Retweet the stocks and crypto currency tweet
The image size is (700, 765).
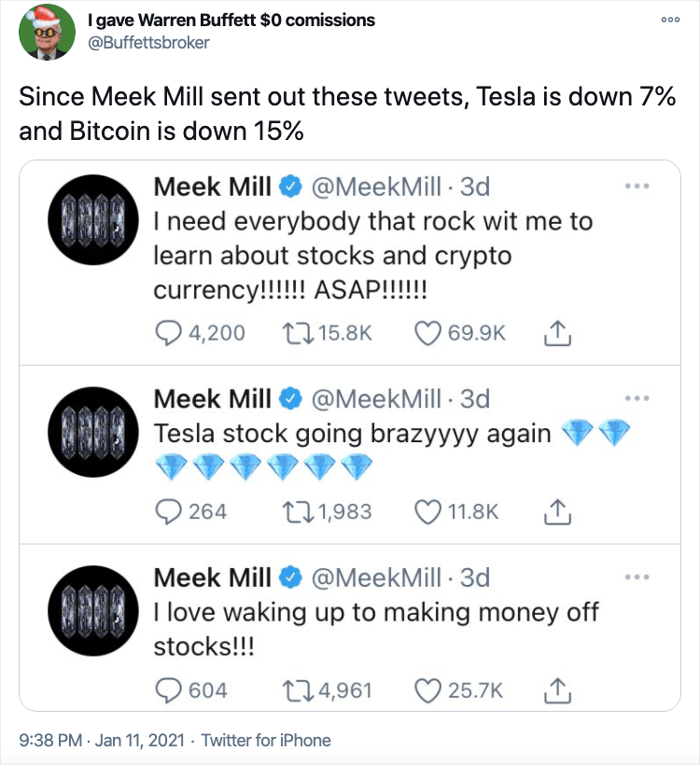296,333
